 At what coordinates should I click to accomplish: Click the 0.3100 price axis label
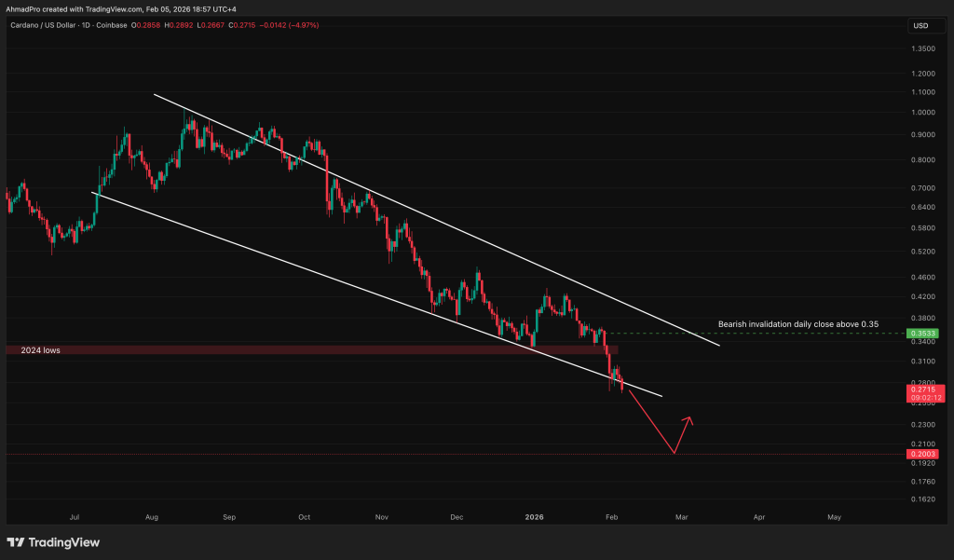(x=923, y=362)
